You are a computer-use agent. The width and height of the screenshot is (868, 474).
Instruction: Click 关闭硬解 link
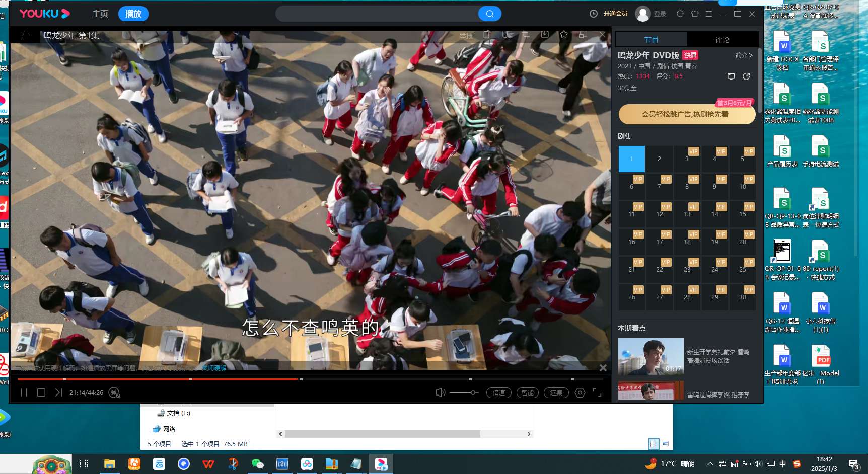click(x=214, y=368)
